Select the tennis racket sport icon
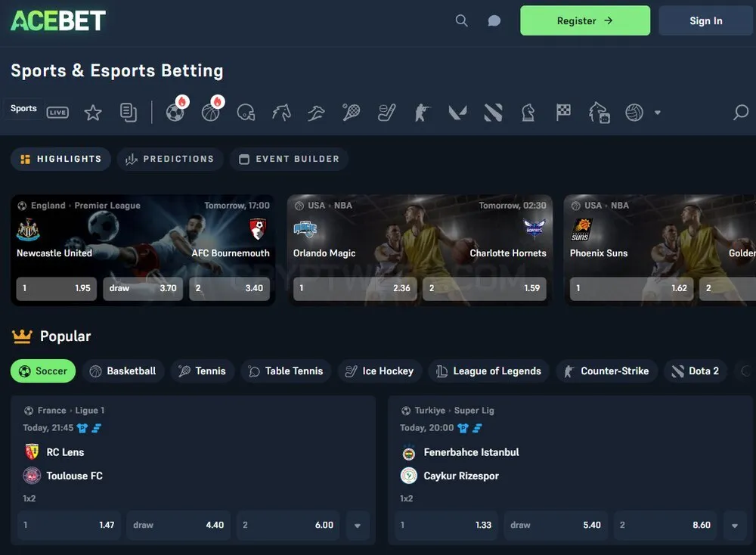756x555 pixels. coord(352,113)
